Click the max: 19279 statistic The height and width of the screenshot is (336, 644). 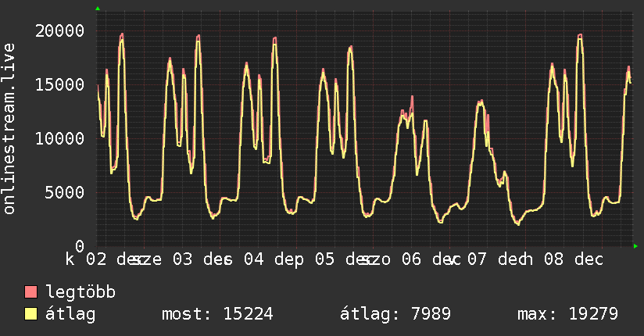click(x=567, y=314)
